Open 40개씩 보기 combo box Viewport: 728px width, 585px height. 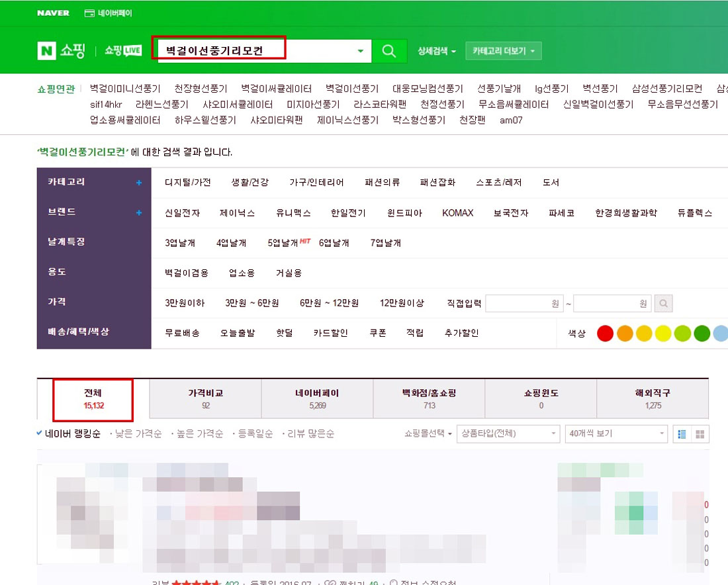click(616, 433)
